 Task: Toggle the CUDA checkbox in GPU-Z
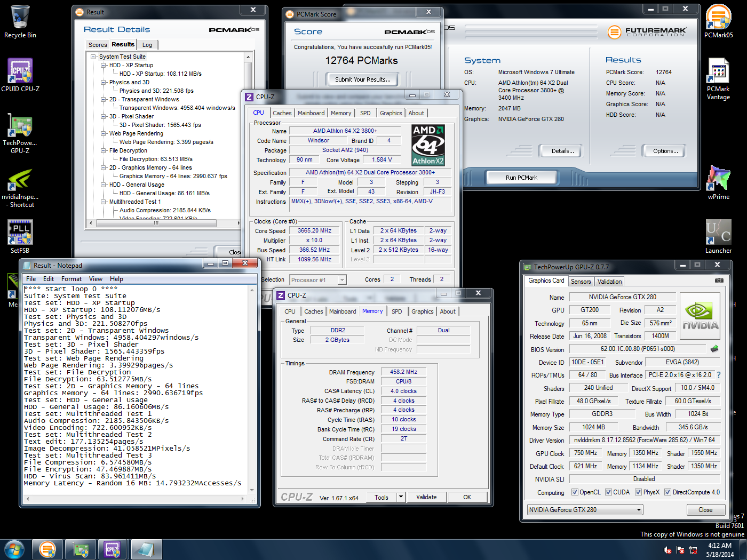click(608, 492)
